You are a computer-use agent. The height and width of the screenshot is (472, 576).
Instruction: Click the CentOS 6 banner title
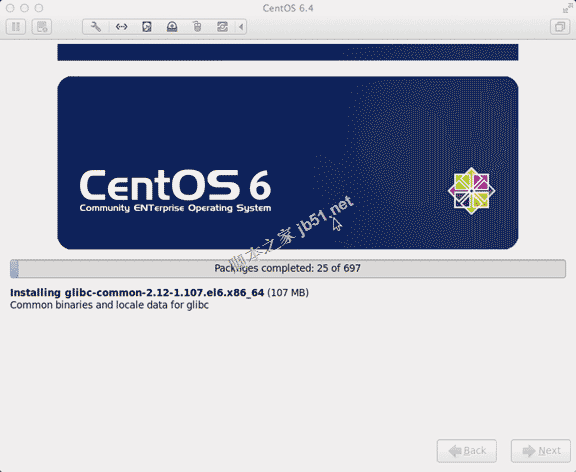pyautogui.click(x=175, y=185)
